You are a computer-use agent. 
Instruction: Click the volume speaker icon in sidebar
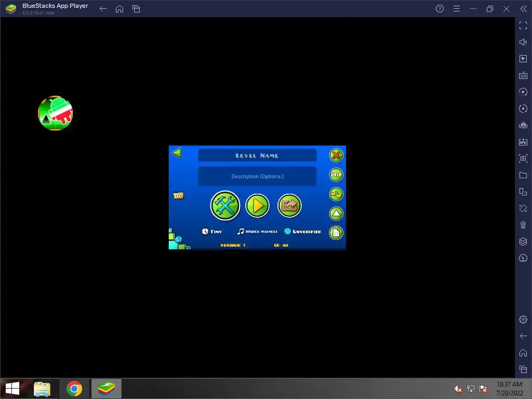tap(523, 42)
